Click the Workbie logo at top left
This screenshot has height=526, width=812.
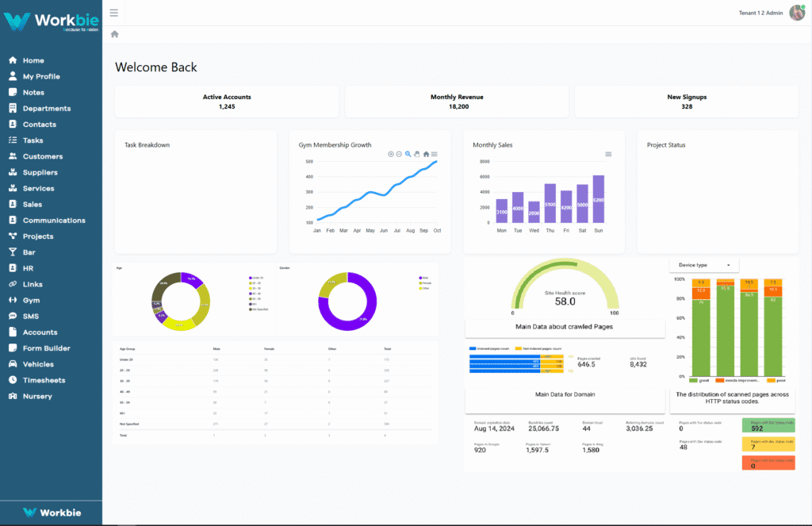[51, 21]
